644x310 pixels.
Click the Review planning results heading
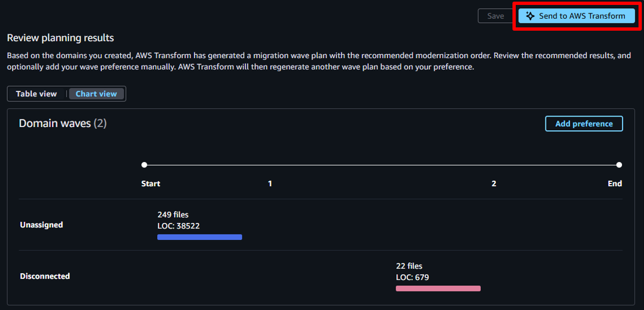pyautogui.click(x=60, y=38)
